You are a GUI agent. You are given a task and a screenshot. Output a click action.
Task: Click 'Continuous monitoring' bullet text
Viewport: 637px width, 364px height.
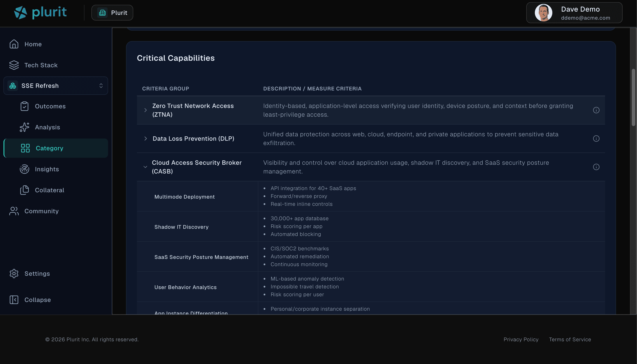coord(299,265)
